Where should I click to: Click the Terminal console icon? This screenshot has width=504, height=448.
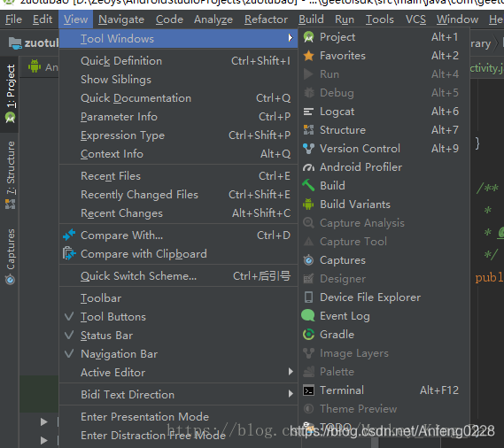click(x=308, y=390)
